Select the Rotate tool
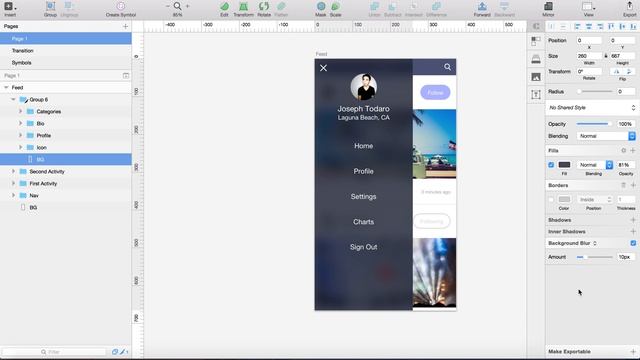The width and height of the screenshot is (640, 360). [x=264, y=7]
